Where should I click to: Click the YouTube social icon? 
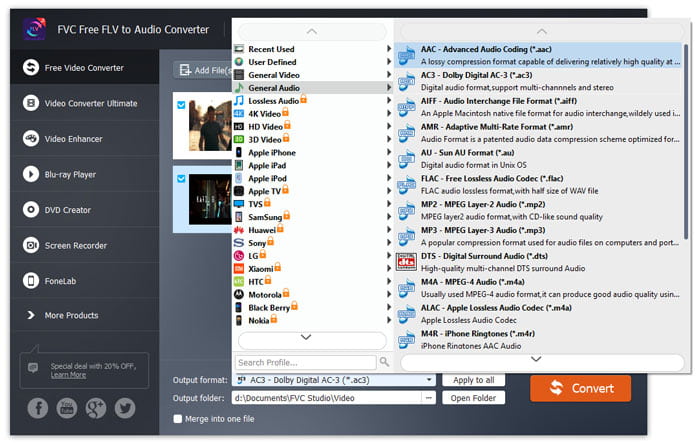pos(67,408)
